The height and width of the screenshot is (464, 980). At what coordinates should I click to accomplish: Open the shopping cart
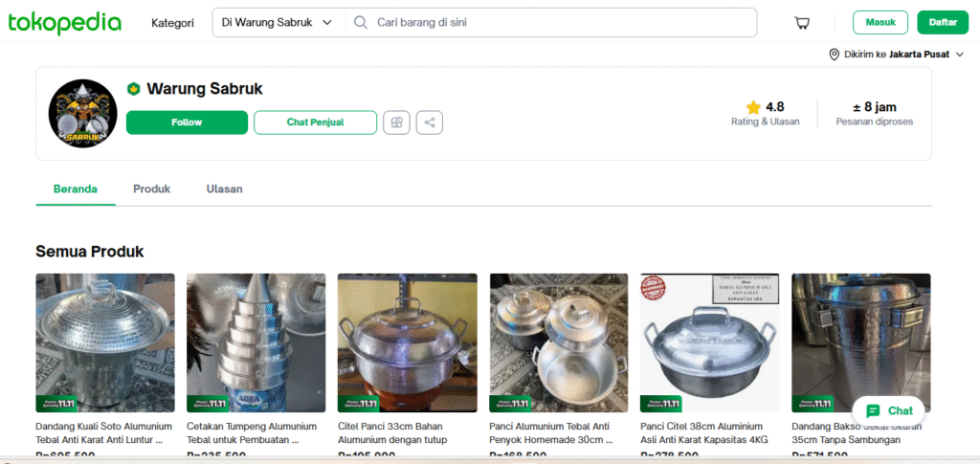(x=802, y=23)
